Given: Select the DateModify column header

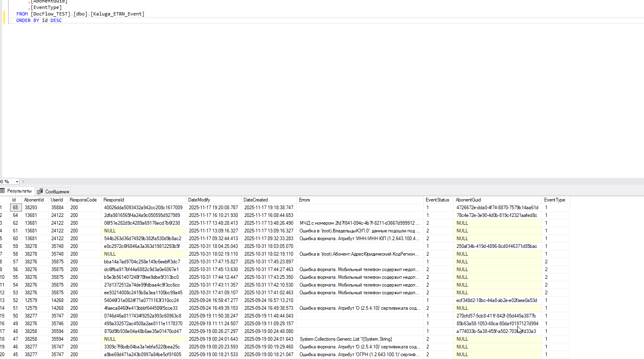Looking at the screenshot, I should (214, 200).
